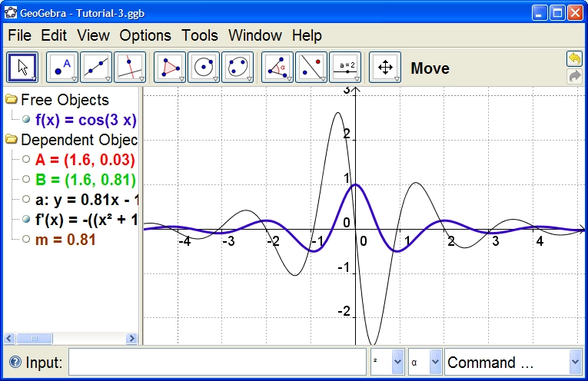Click the Free Objects folder icon
This screenshot has height=381, width=588.
pyautogui.click(x=12, y=99)
